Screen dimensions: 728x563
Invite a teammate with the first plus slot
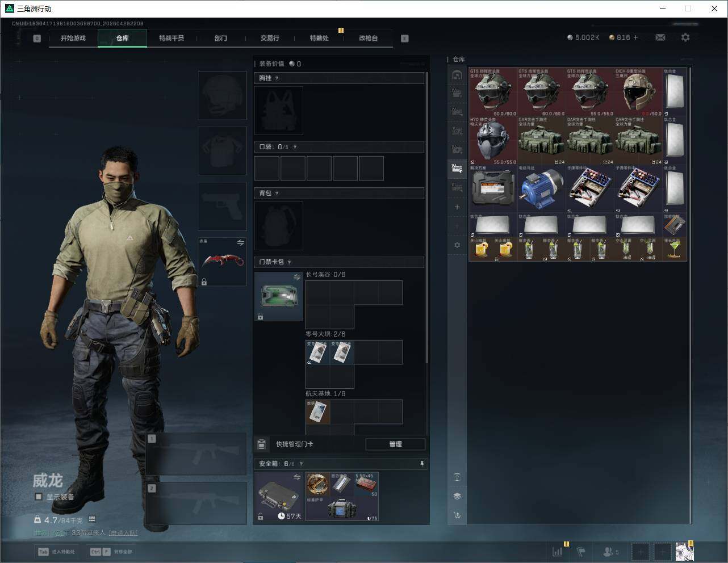pyautogui.click(x=640, y=551)
